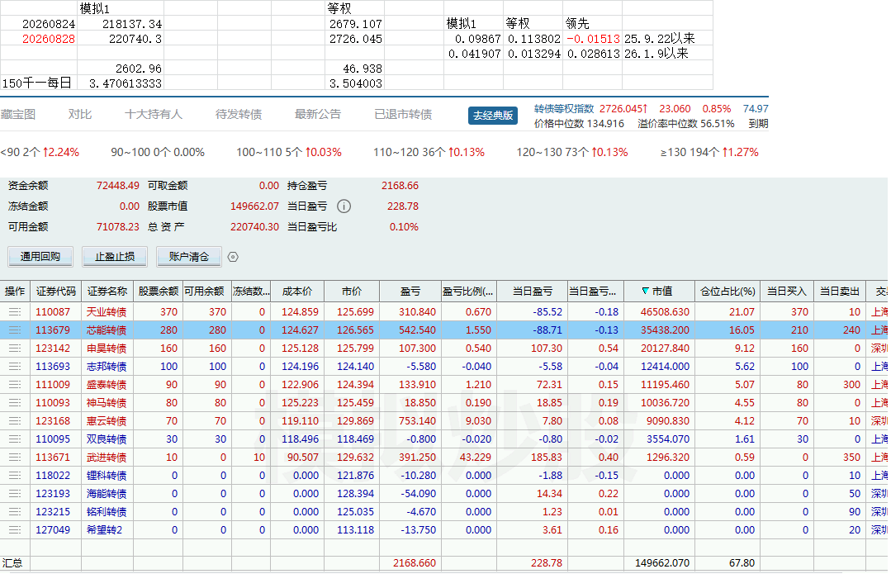The width and height of the screenshot is (891, 588).
Task: Sort by the 仓位占比(%) column header
Action: (x=728, y=292)
